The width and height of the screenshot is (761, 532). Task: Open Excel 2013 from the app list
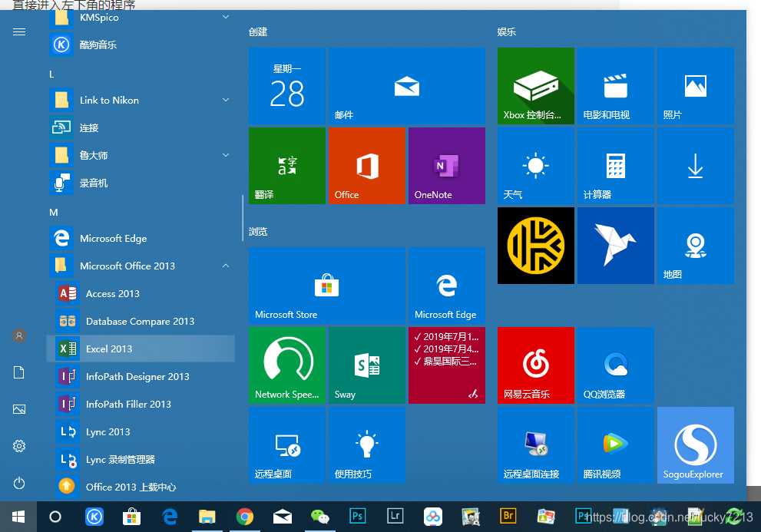pos(141,349)
